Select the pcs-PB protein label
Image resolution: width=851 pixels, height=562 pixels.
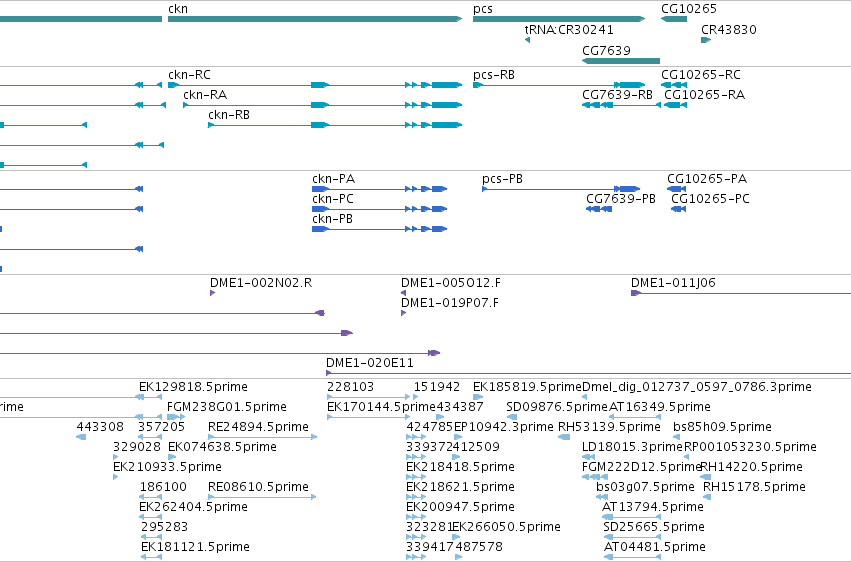pos(503,179)
